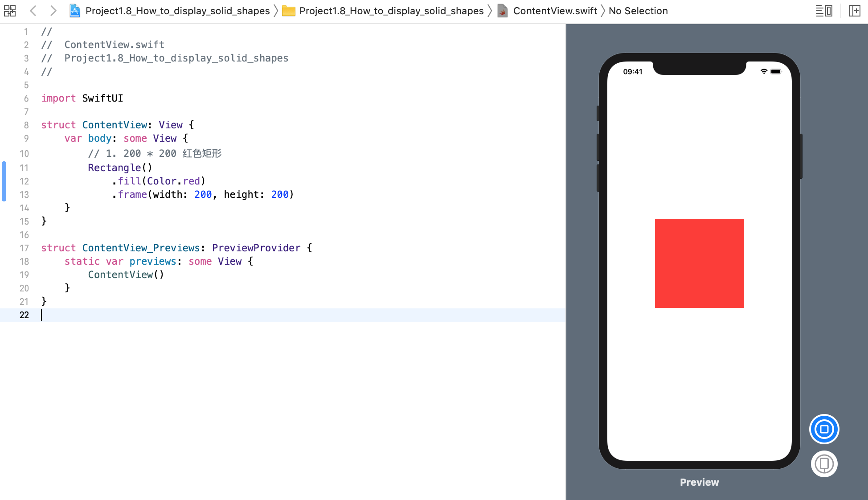
Task: Click the red rectangle in the preview
Action: (x=699, y=263)
